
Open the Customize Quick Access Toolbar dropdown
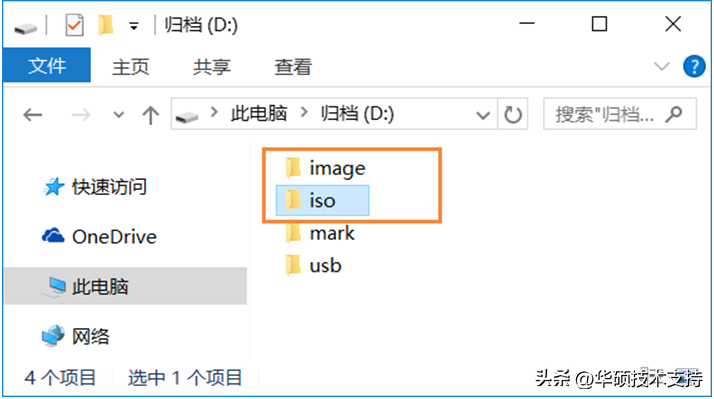click(x=133, y=26)
